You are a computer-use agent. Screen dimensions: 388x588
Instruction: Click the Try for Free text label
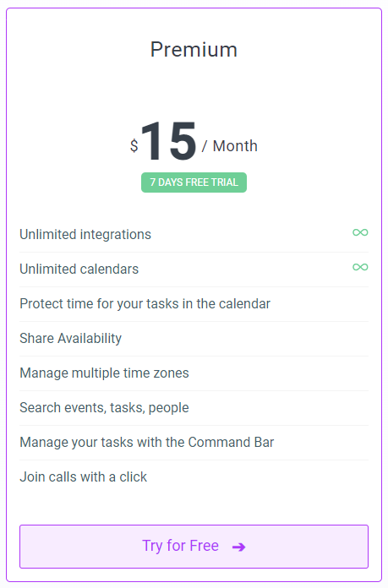(181, 546)
